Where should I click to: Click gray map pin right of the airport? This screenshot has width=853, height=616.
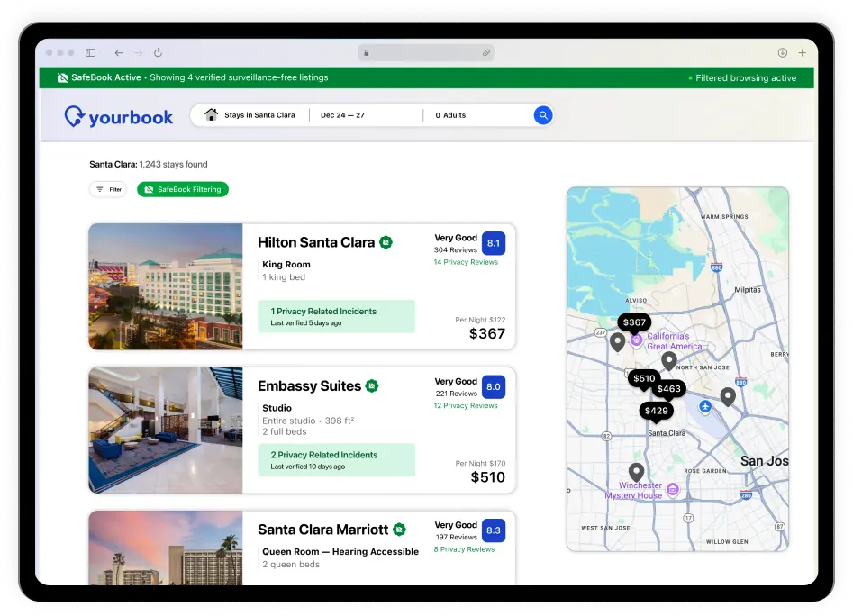[728, 397]
